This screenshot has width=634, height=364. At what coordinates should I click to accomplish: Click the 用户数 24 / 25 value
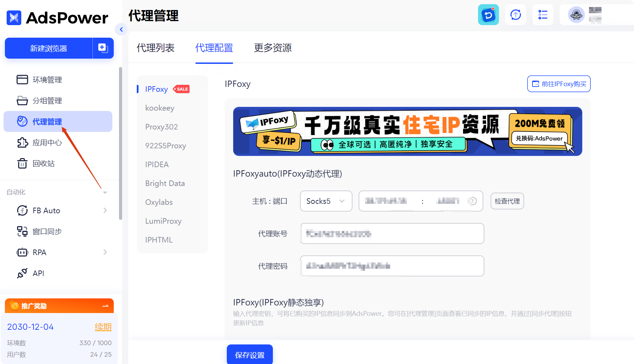101,355
